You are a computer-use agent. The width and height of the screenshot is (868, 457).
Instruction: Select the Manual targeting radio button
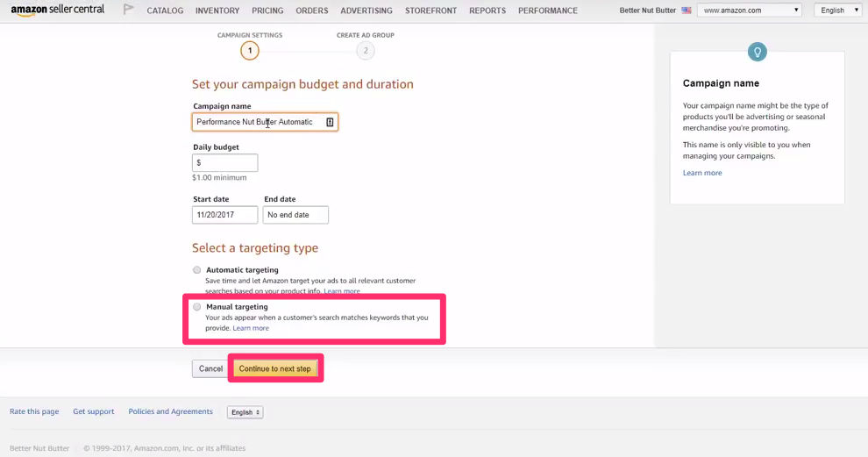[x=197, y=306]
